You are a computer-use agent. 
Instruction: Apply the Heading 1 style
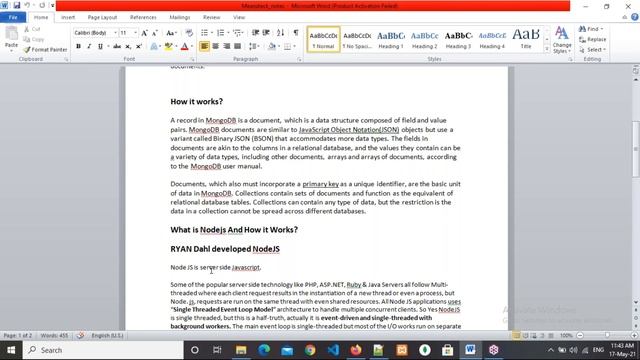[391, 40]
